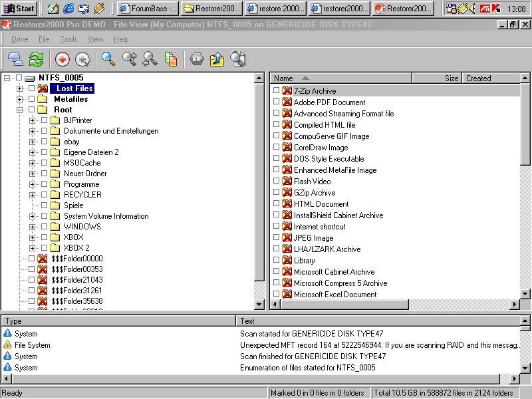Mark the Microsoft Excel Document checkbox
This screenshot has width=532, height=399.
pyautogui.click(x=276, y=293)
